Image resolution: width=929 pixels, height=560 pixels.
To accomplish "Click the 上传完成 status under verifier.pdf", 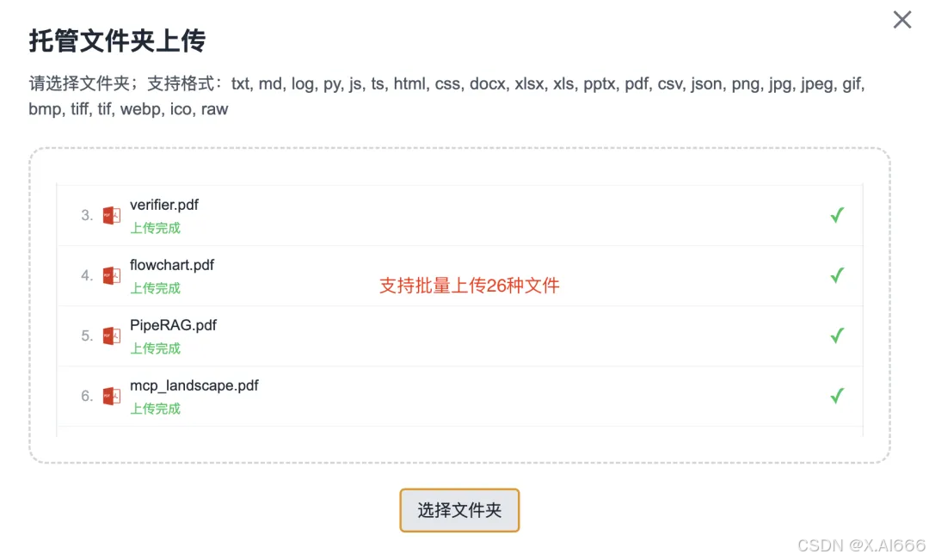I will 156,228.
